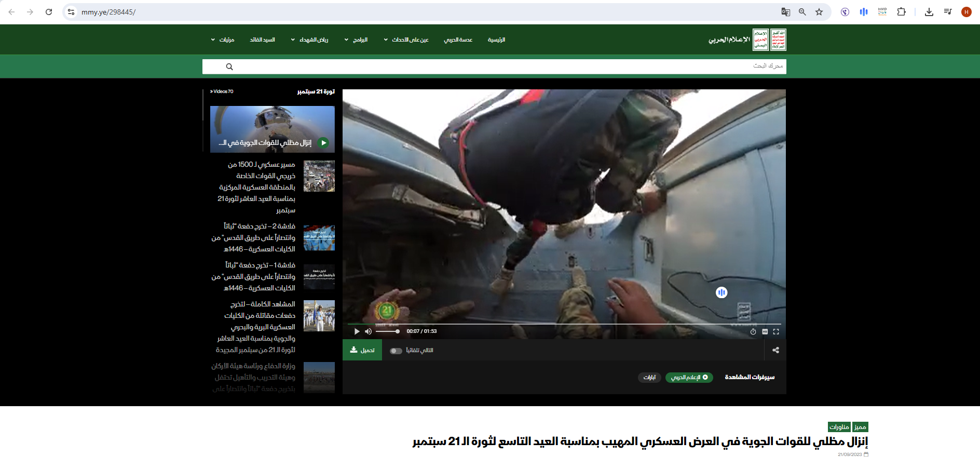The image size is (980, 469).
Task: Click the share icon below the video
Action: tap(775, 350)
